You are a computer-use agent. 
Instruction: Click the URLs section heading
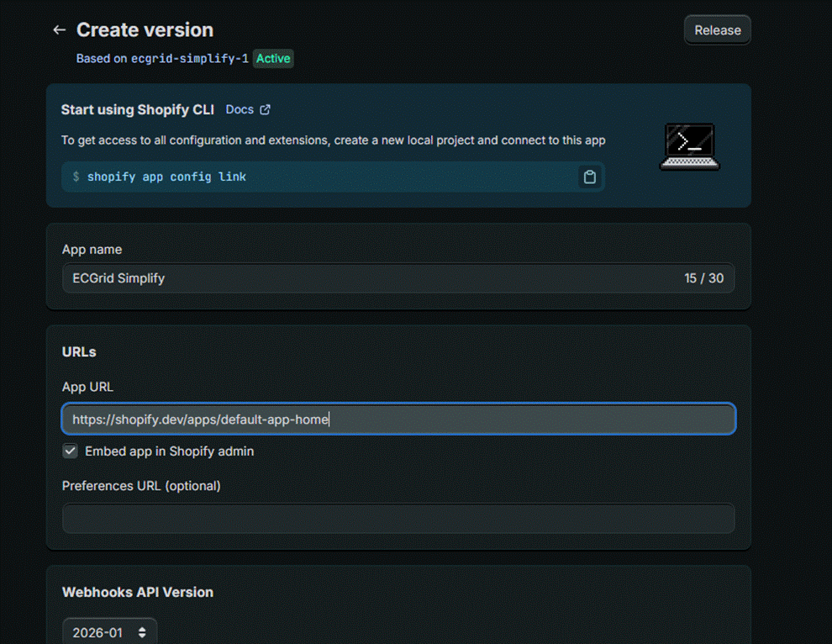coord(79,352)
